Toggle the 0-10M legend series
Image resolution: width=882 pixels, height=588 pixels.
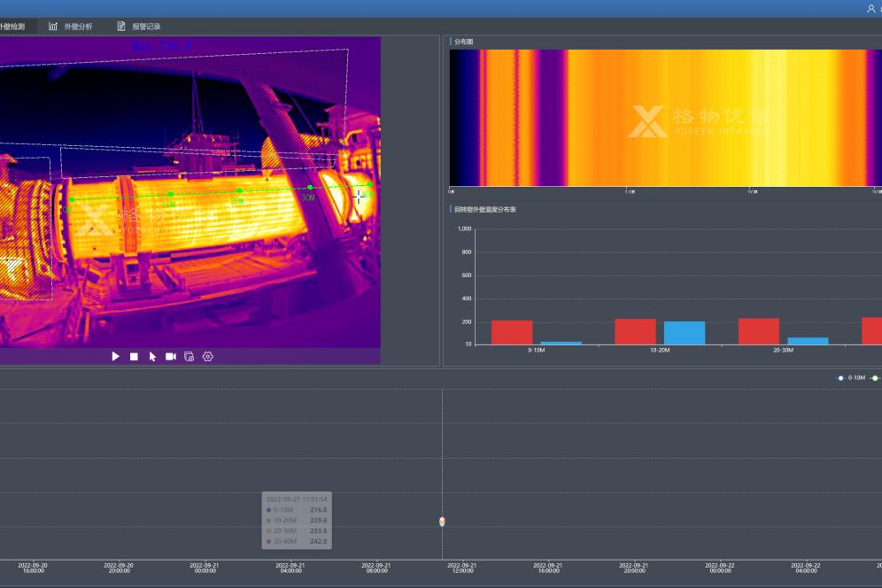pyautogui.click(x=850, y=378)
